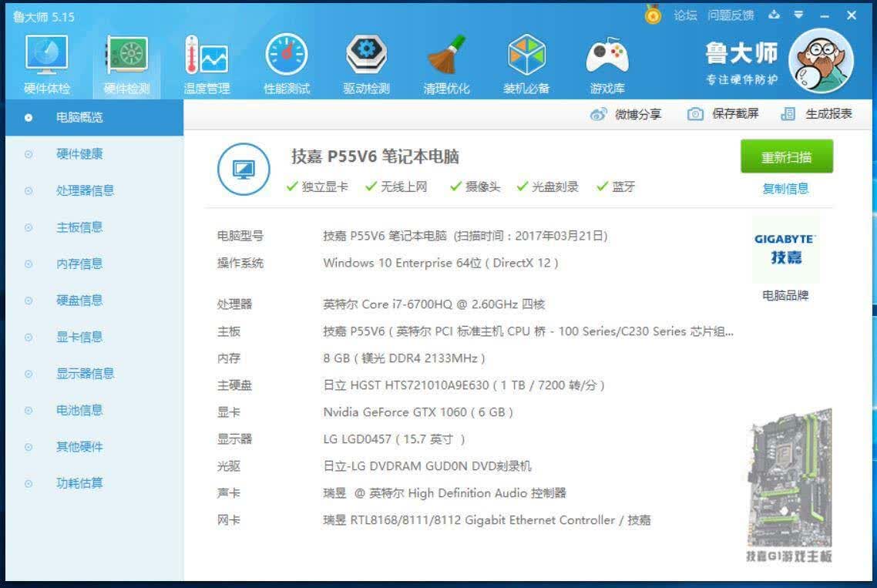Image resolution: width=877 pixels, height=588 pixels.
Task: Open the 硬件体检 hardware checkup icon
Action: pyautogui.click(x=46, y=55)
